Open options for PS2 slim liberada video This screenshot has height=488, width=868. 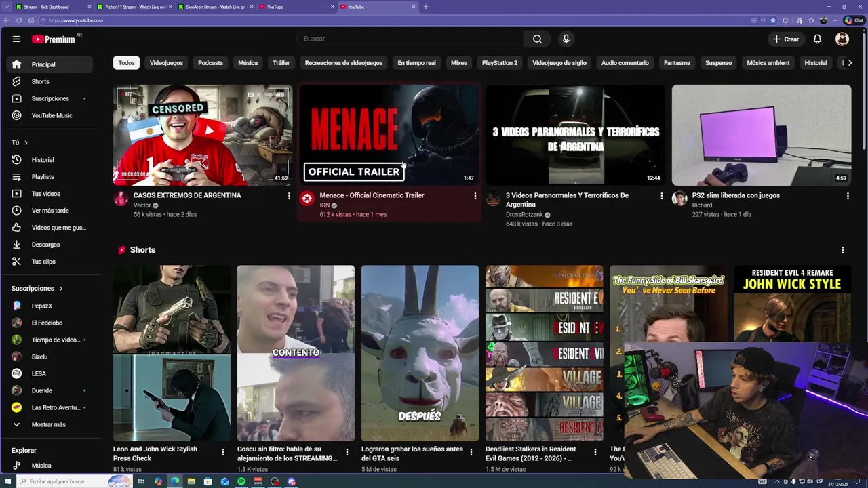pos(848,196)
